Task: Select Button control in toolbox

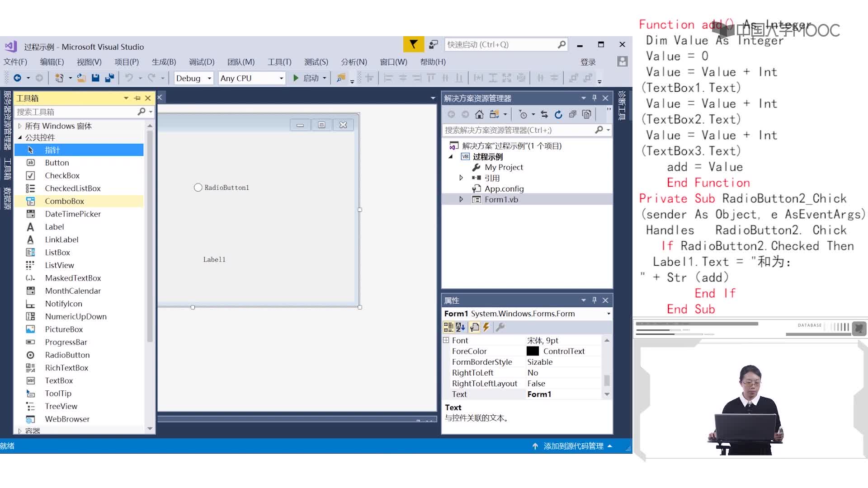Action: pyautogui.click(x=57, y=162)
